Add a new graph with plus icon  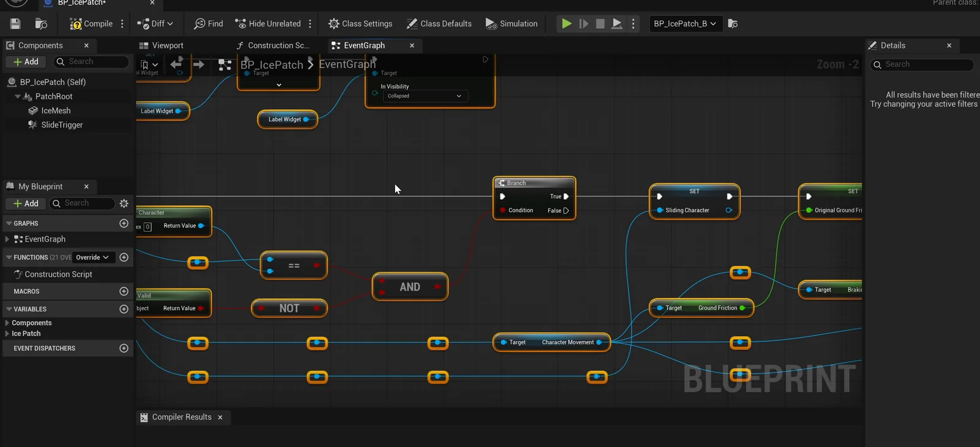click(x=124, y=224)
